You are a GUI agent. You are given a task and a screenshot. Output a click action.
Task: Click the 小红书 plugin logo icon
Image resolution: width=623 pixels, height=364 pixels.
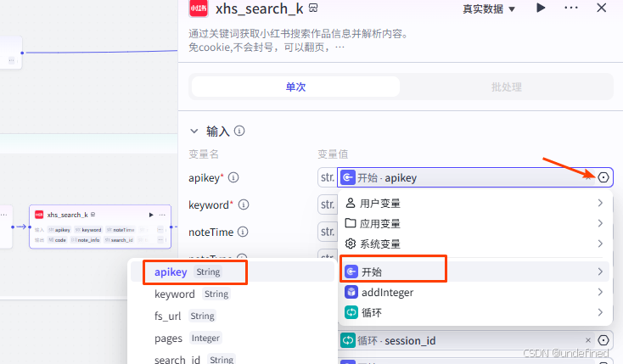click(x=199, y=8)
